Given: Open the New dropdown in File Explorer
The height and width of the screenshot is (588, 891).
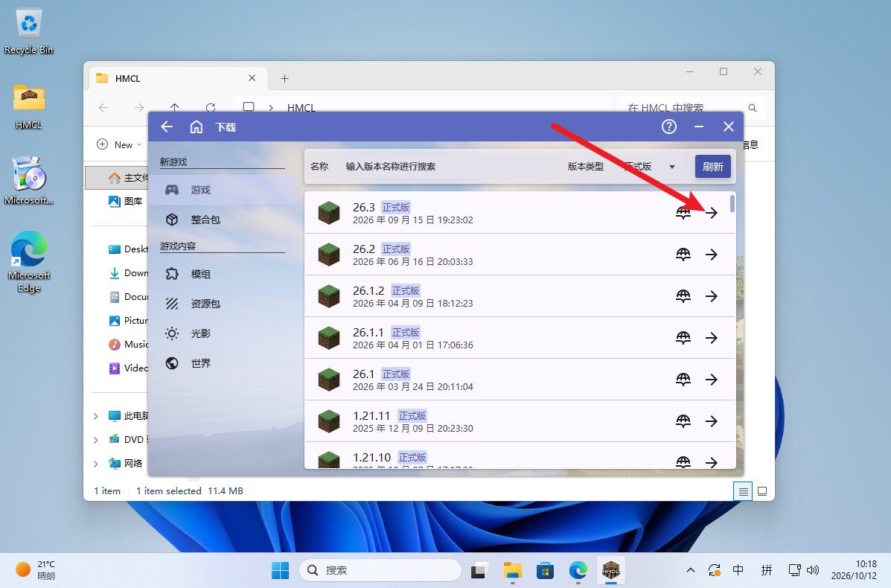Looking at the screenshot, I should [x=119, y=145].
